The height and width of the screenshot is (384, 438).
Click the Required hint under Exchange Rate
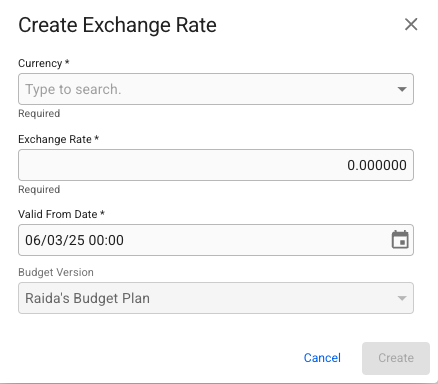[x=39, y=189]
